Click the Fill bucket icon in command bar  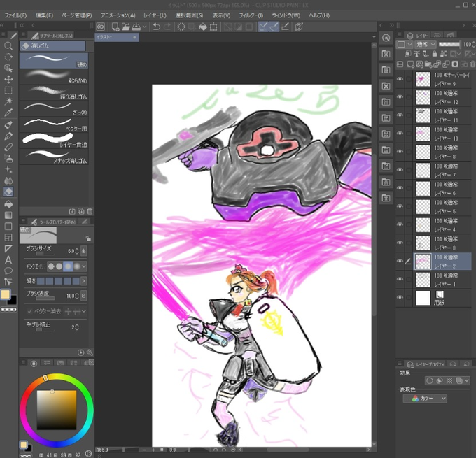click(203, 27)
